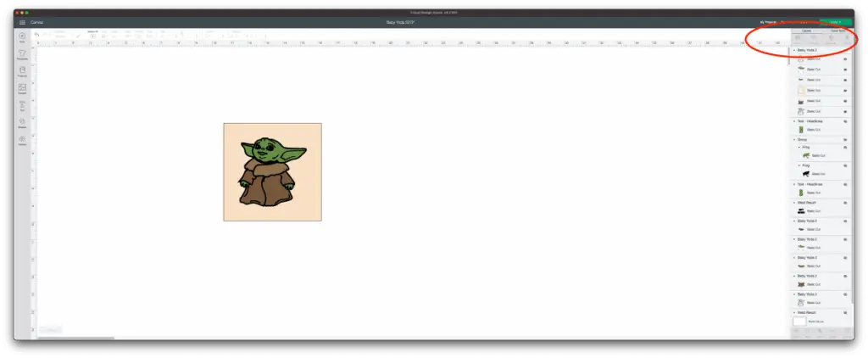Click the Weld tool at panel bottom

click(808, 333)
